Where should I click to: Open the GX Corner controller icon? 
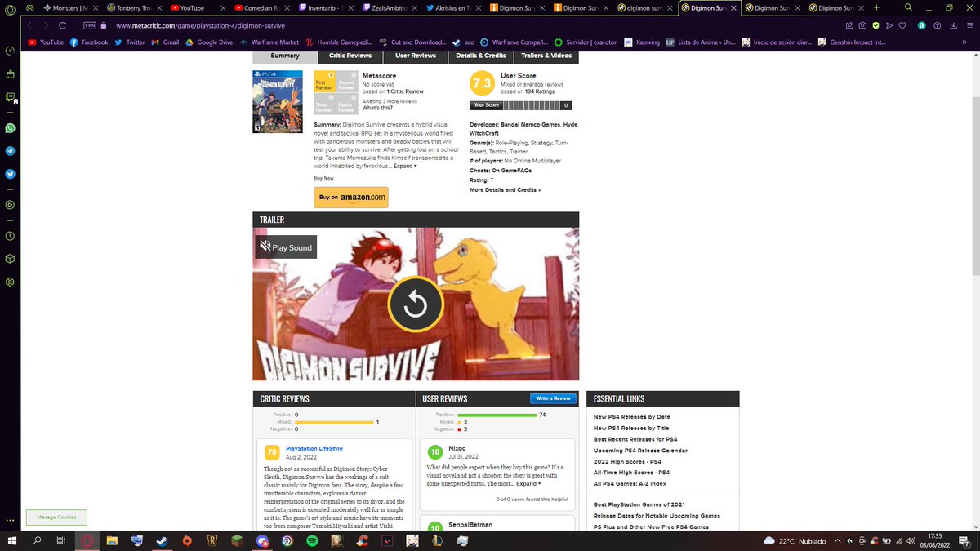pyautogui.click(x=29, y=7)
